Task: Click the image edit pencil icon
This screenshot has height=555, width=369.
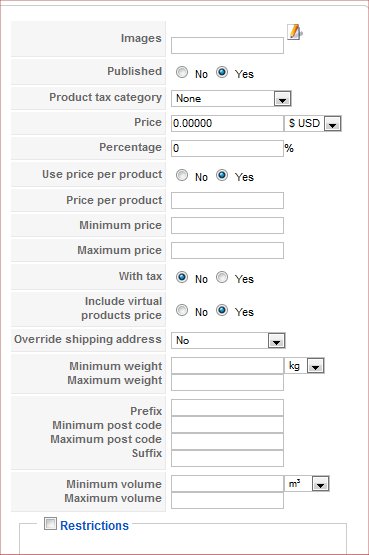Action: pyautogui.click(x=294, y=32)
